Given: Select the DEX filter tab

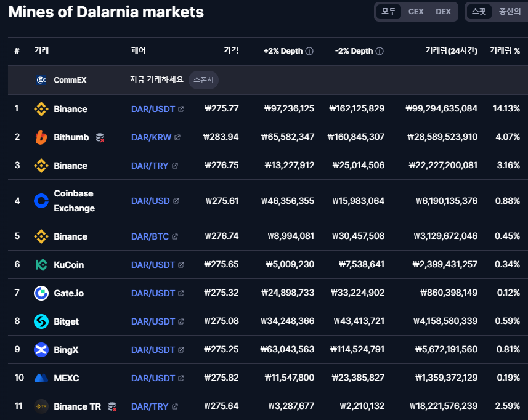Looking at the screenshot, I should [x=443, y=12].
